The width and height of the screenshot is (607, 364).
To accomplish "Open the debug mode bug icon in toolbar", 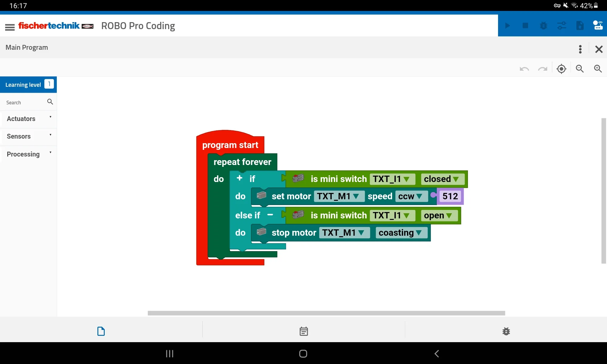I will [x=544, y=25].
